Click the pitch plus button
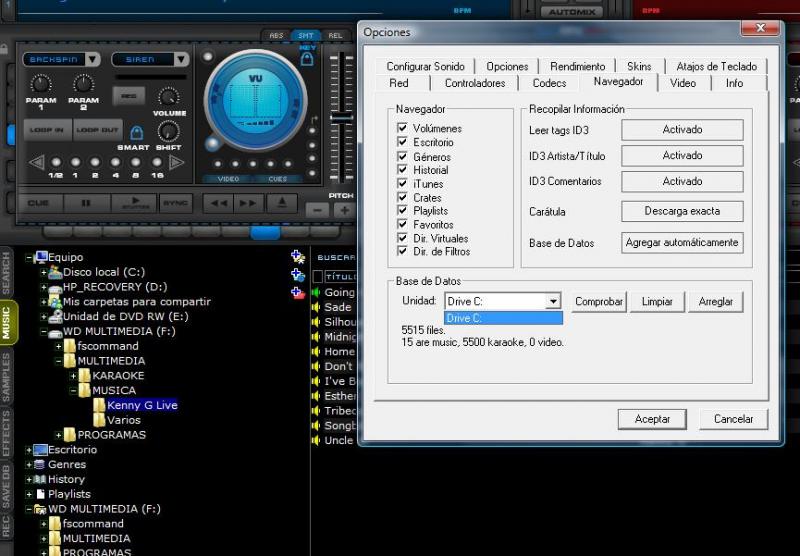The image size is (800, 556). pos(343,210)
